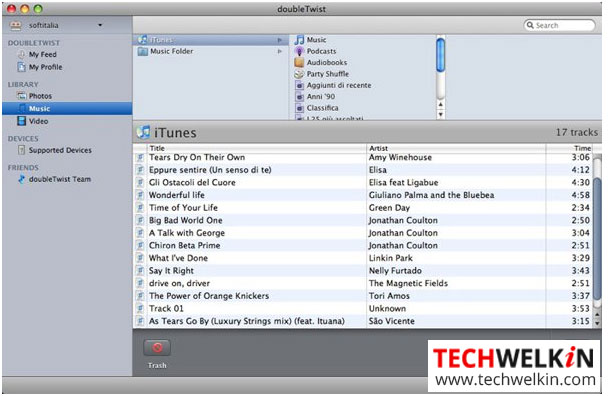
Task: Click the Audiobooks book icon
Action: pos(299,62)
